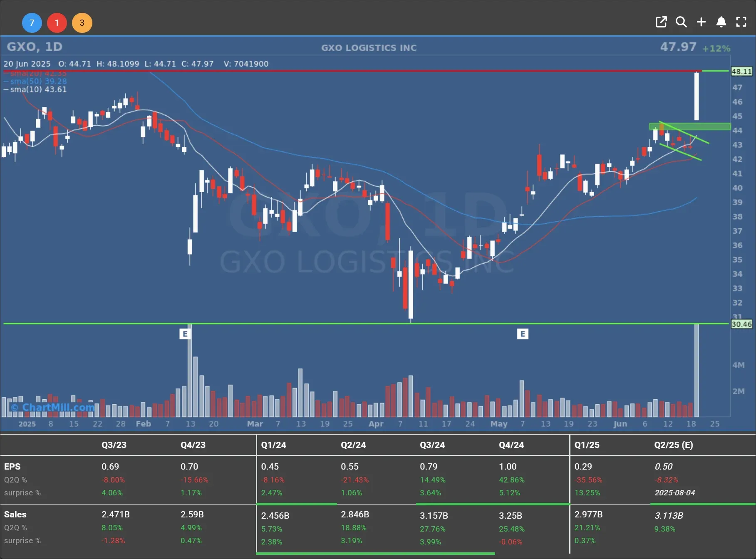Click estimated EPS 0.50
This screenshot has height=559, width=756.
point(664,467)
